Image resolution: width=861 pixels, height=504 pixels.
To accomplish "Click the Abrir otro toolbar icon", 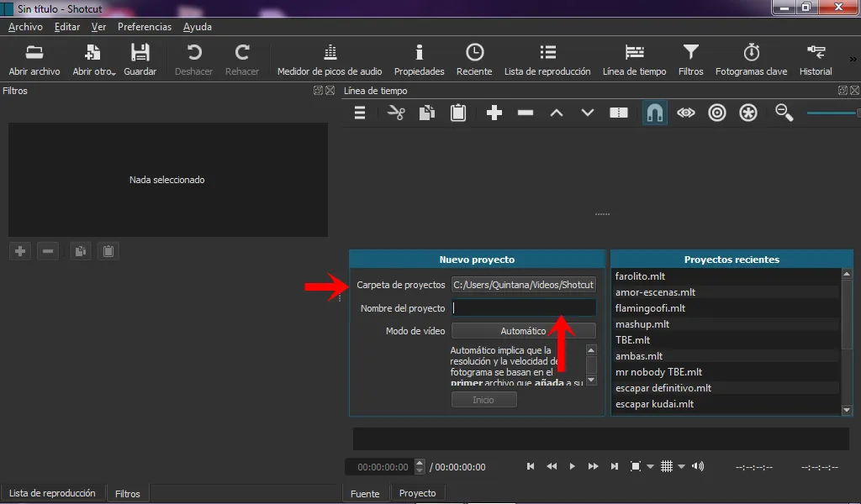I will pos(93,60).
